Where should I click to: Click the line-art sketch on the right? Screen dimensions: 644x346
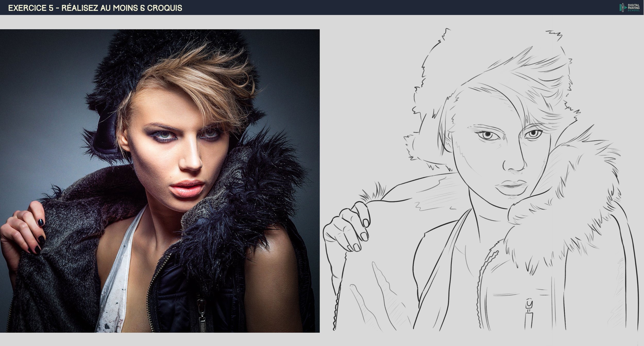[482, 180]
